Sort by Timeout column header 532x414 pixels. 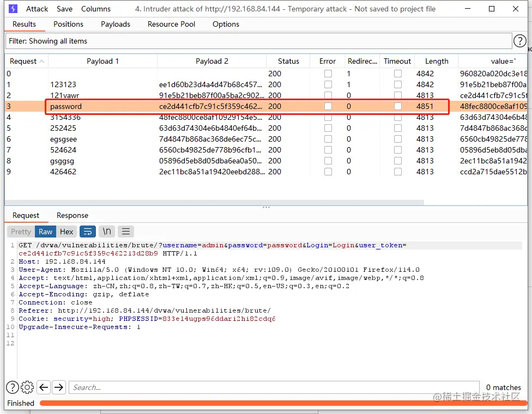pyautogui.click(x=397, y=62)
